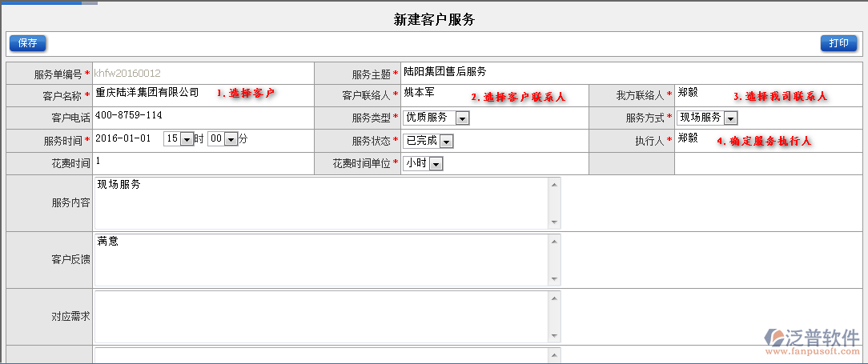Click the 服务内容 scrollbar down arrow
The image size is (868, 364).
(x=553, y=222)
